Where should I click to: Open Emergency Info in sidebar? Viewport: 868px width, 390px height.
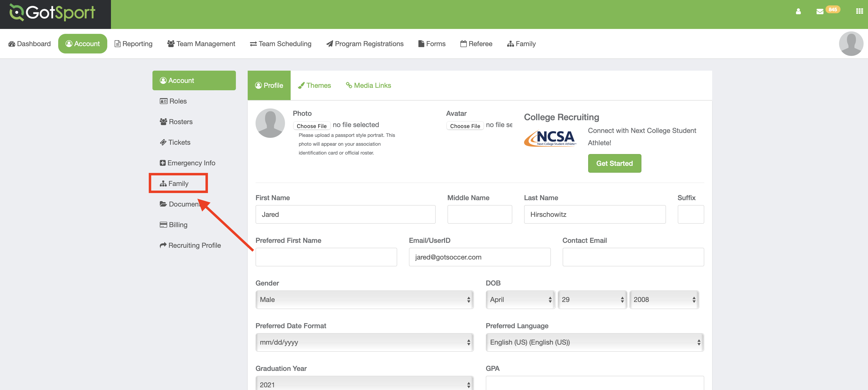(x=187, y=163)
